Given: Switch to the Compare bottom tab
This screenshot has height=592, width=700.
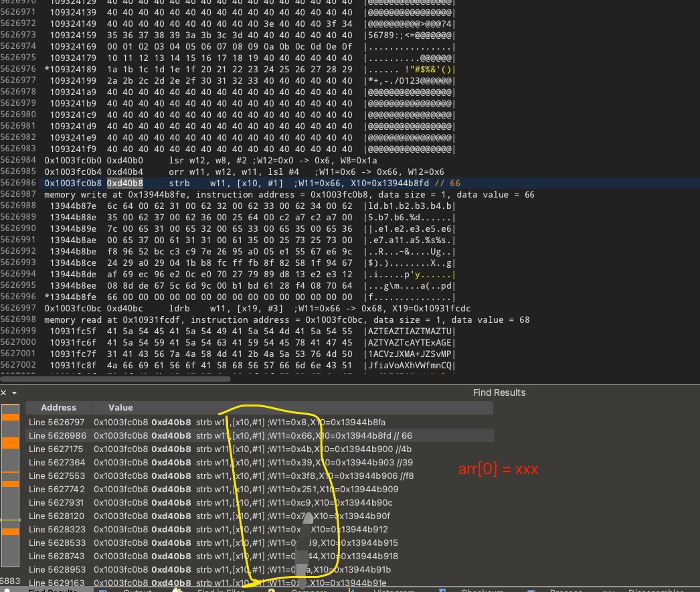Looking at the screenshot, I should tap(309, 590).
